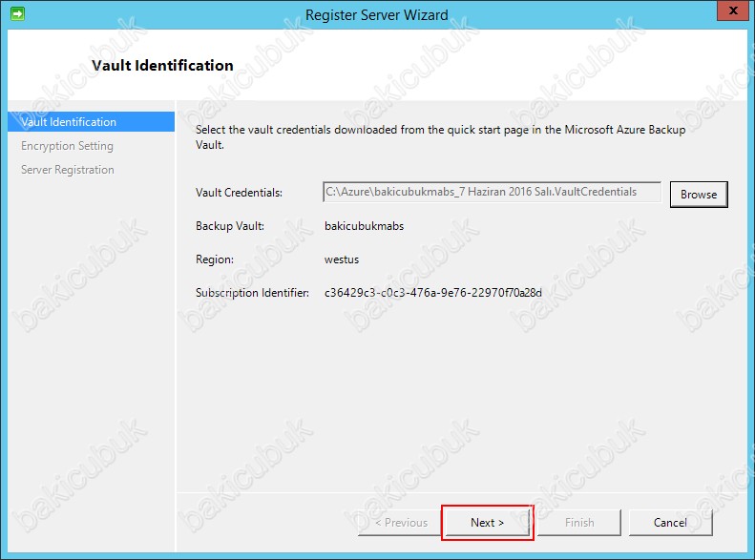Open the Browse file dialog
The width and height of the screenshot is (755, 560).
tap(699, 195)
